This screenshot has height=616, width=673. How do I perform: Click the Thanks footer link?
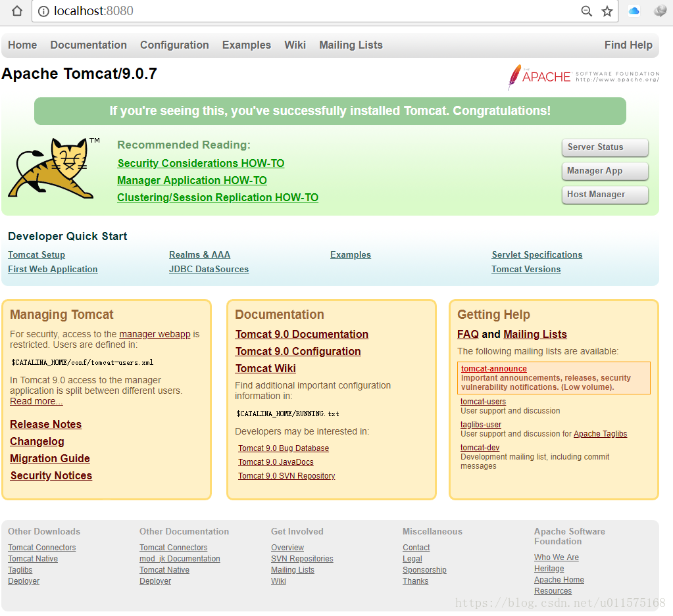point(415,580)
